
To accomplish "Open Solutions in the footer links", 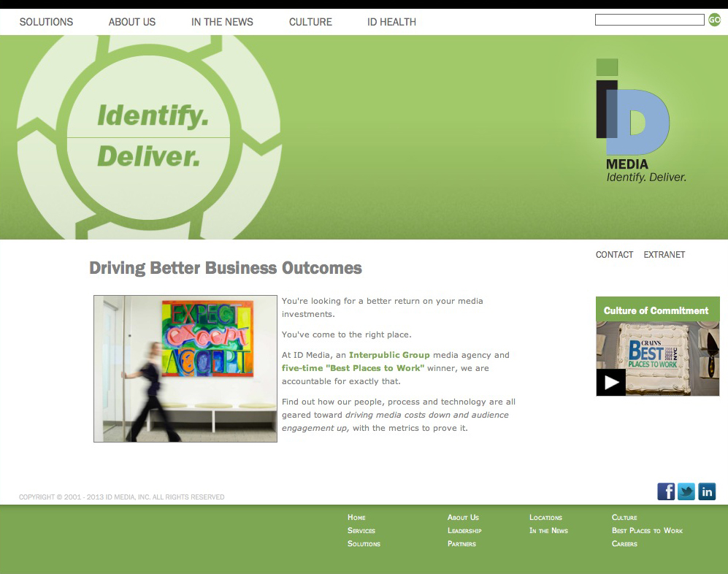I will pyautogui.click(x=364, y=543).
